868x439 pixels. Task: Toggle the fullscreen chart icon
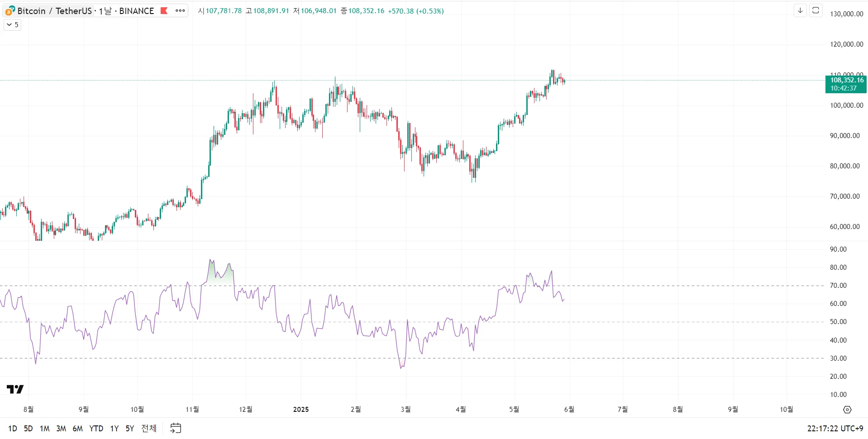point(816,10)
